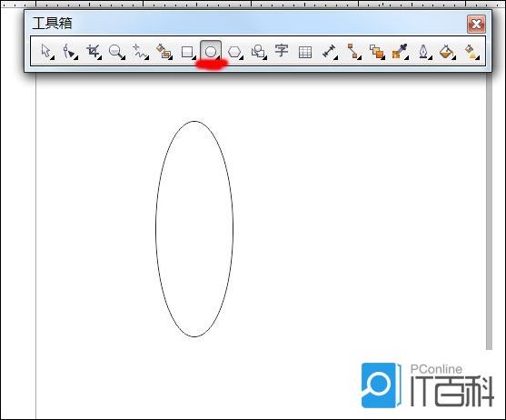Select the Smart Fill tool
506x420 pixels.
[164, 51]
